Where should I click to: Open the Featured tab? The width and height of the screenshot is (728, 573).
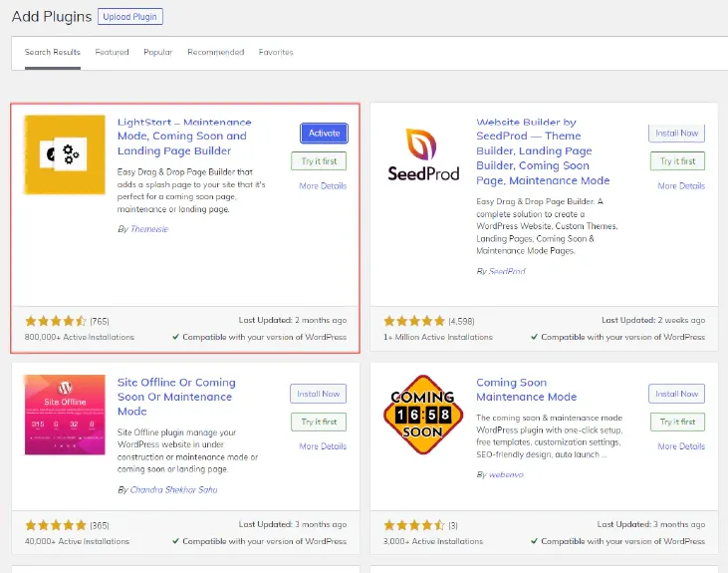[112, 52]
